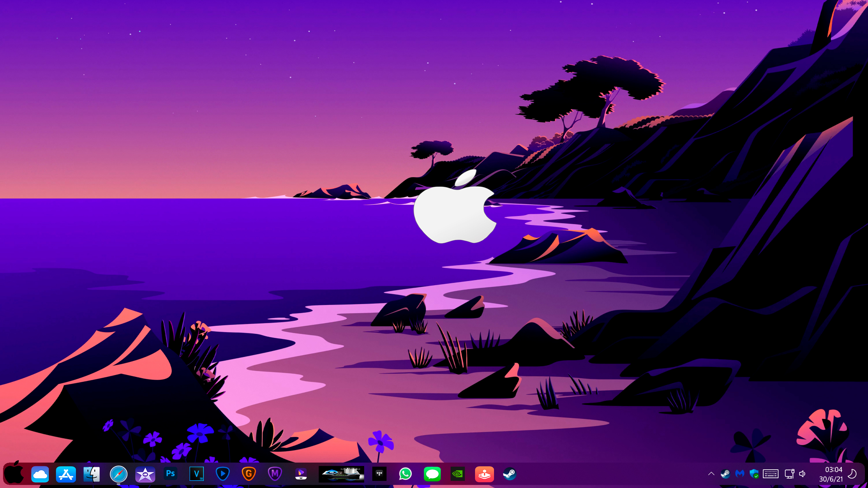Open the touch keyboard tray icon
This screenshot has width=868, height=488.
point(771,474)
